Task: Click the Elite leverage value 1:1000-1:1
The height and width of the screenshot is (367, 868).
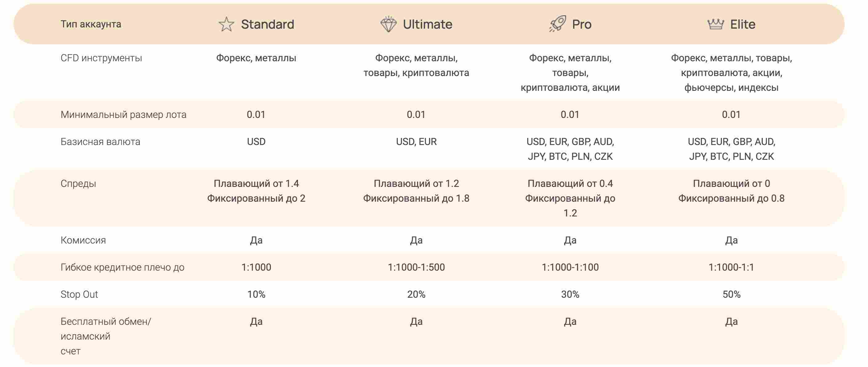Action: tap(731, 267)
